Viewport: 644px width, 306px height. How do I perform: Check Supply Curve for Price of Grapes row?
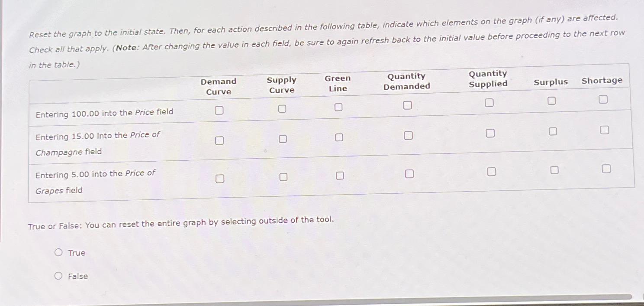point(284,176)
